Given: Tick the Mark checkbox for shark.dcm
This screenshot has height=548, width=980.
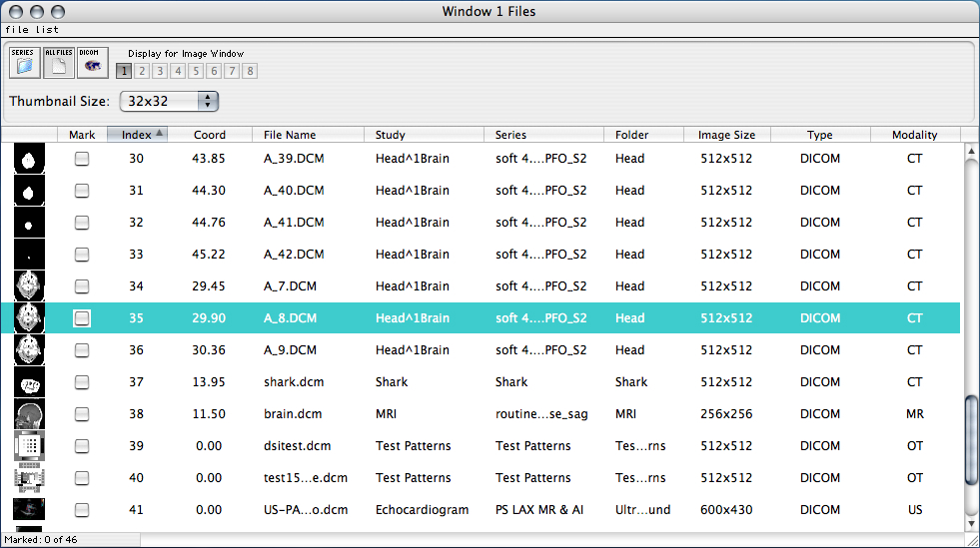Looking at the screenshot, I should [82, 382].
